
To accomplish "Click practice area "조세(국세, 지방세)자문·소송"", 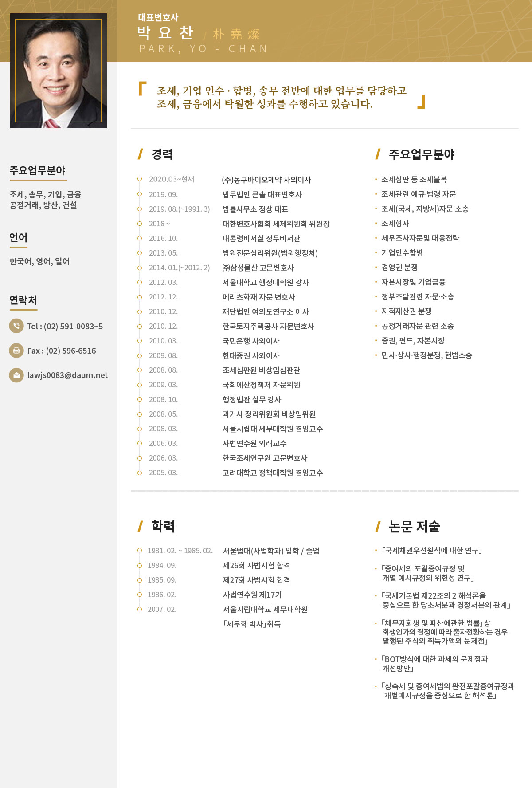I will [425, 209].
